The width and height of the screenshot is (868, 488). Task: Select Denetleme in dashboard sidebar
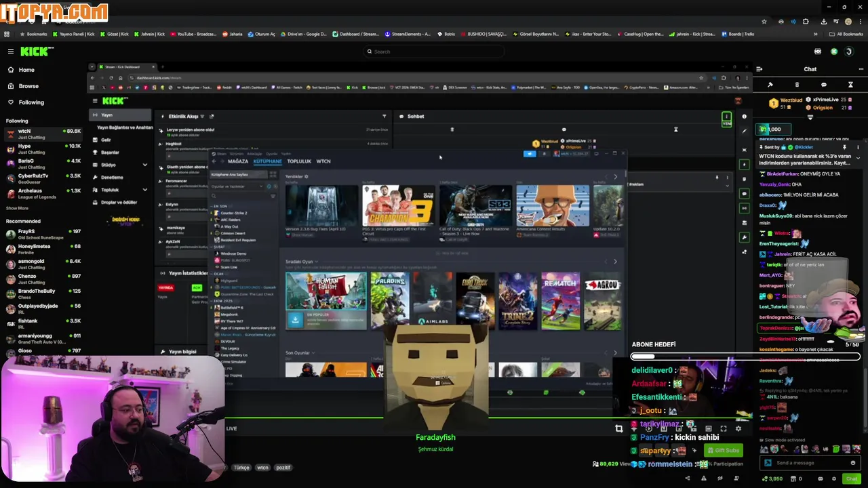tap(113, 178)
